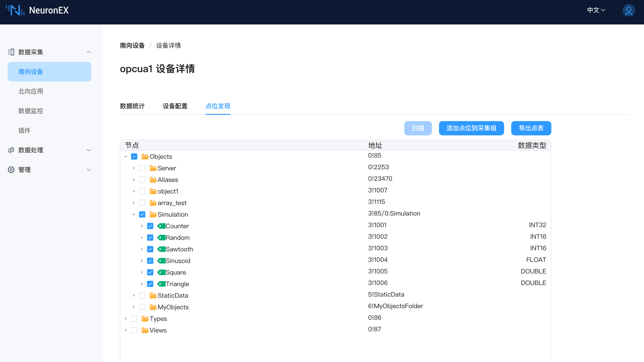Click the green tag icon beside Counter

pos(161,226)
